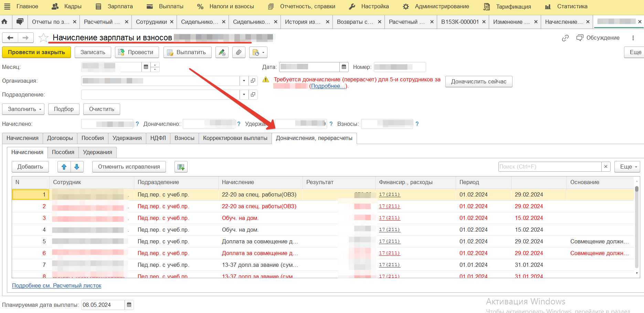Click the get link chain icon

tap(565, 38)
